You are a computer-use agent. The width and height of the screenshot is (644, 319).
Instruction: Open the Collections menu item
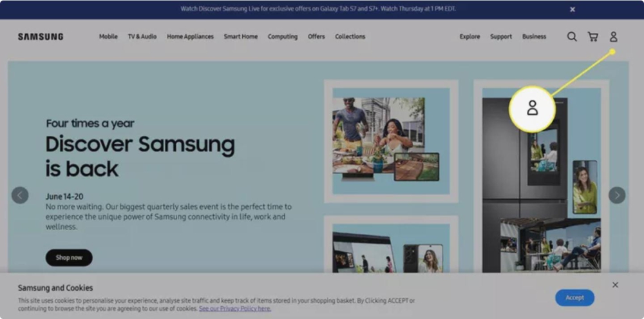(350, 37)
